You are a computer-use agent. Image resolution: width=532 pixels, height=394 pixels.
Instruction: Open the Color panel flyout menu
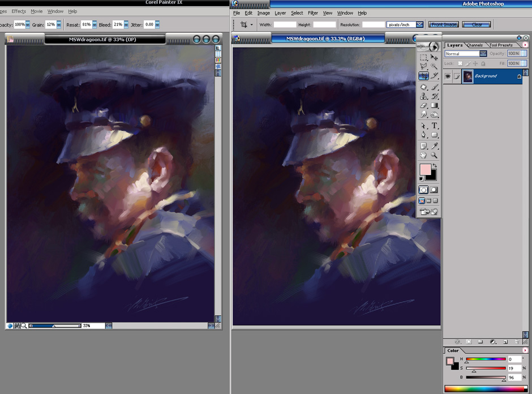point(525,350)
